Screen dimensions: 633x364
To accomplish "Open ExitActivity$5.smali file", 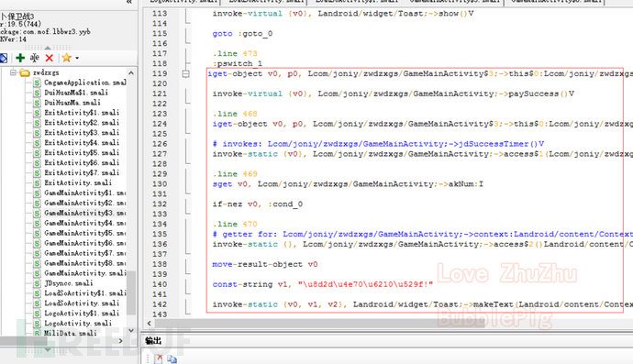I will (82, 153).
